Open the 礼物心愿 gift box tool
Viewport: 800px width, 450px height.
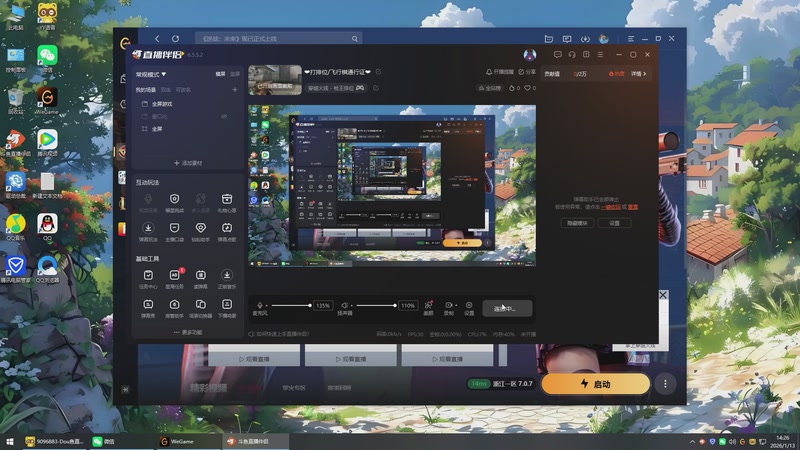coord(227,202)
